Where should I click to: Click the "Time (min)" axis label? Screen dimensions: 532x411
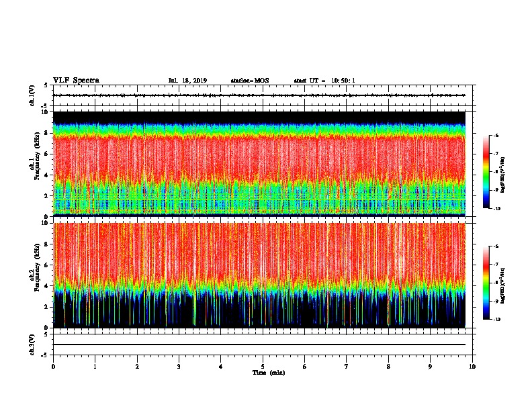point(269,373)
